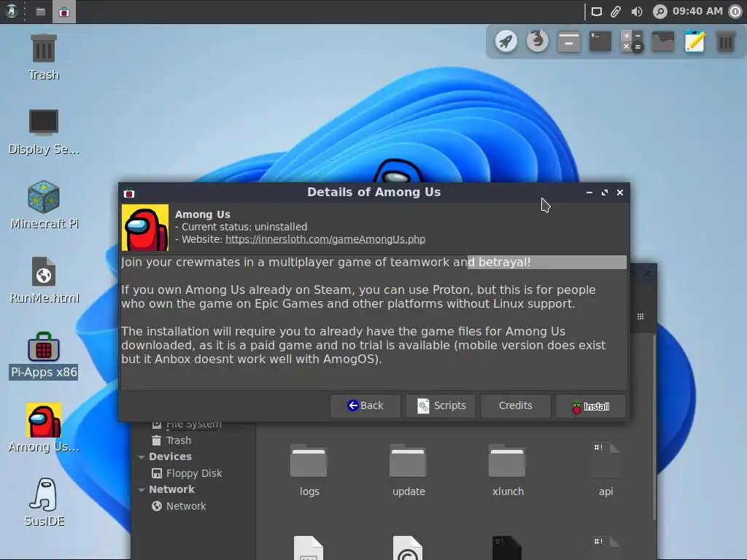Viewport: 747px width, 560px height.
Task: Open the clipboard paperclip tray icon
Action: coord(616,12)
